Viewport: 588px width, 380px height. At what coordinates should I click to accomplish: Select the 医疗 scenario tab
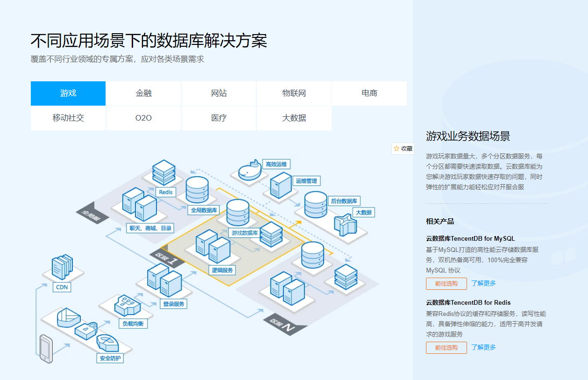[219, 118]
